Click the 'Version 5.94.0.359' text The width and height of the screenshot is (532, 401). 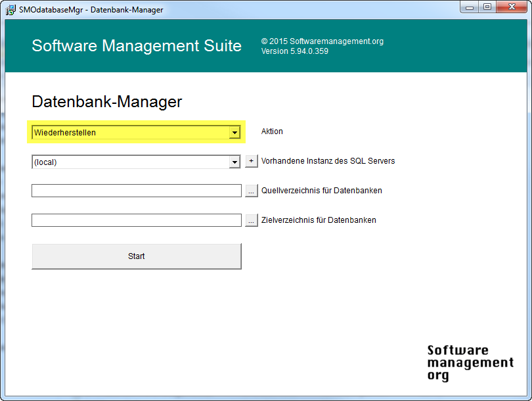click(x=295, y=51)
